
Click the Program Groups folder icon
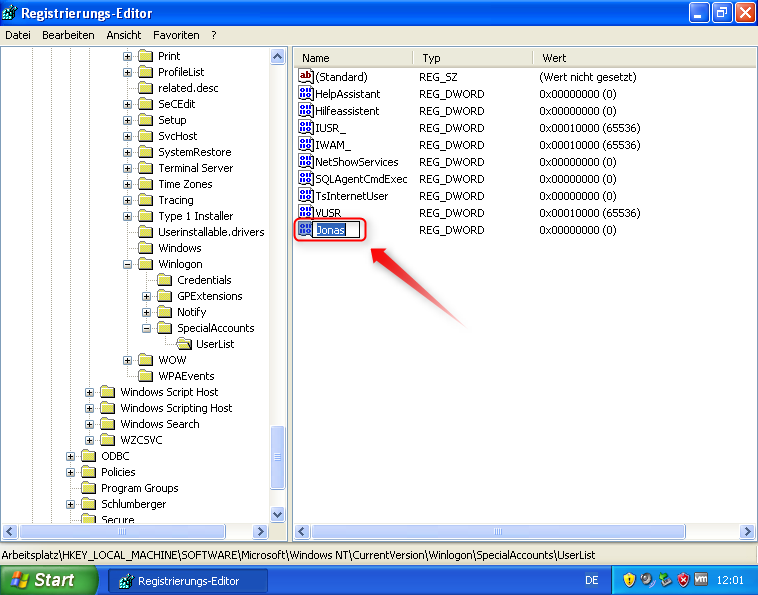(88, 488)
